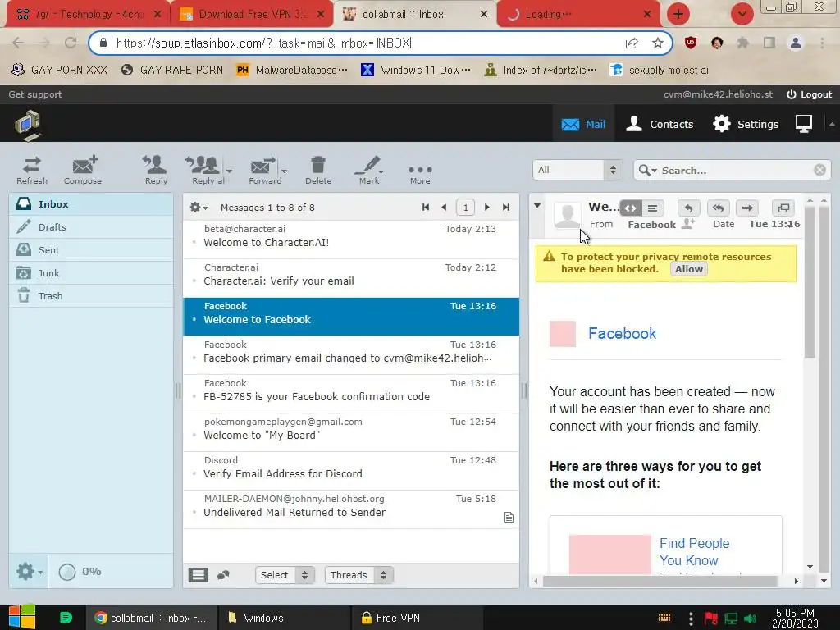Screen dimensions: 840x630
Task: Click the monitor icon beside Settings
Action: (x=804, y=124)
